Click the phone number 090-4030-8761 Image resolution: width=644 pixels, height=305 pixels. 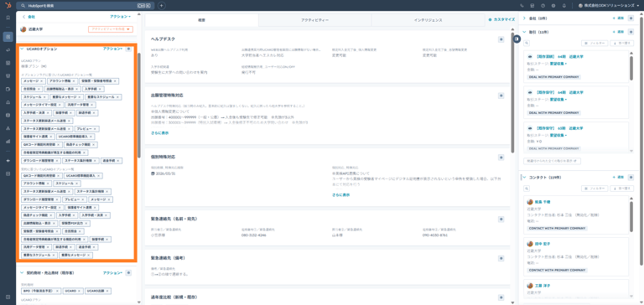pyautogui.click(x=434, y=235)
